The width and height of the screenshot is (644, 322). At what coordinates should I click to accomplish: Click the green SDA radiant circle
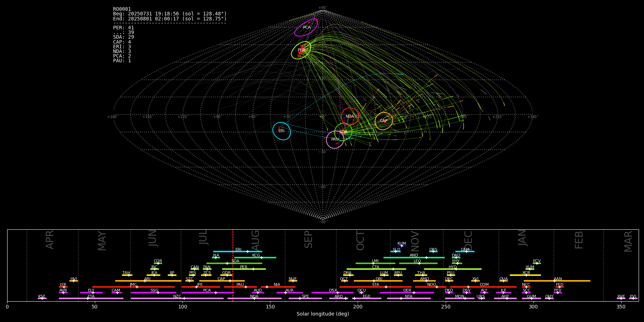[343, 132]
